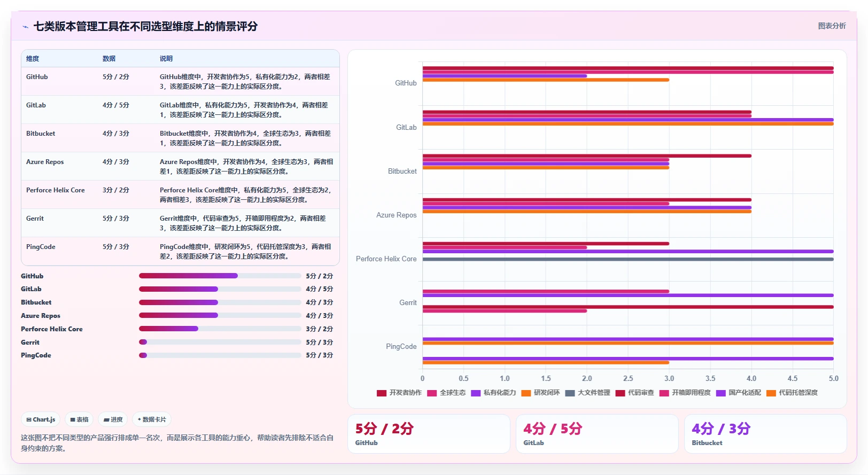Toggle 开箱即用程度 in the chart legend
This screenshot has height=475, width=868.
(x=685, y=393)
